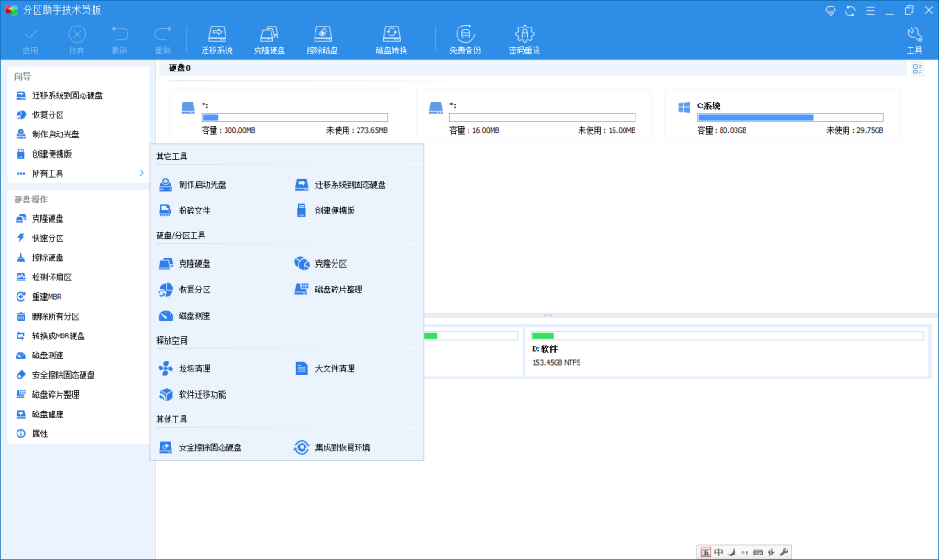939x560 pixels.
Task: Click 重建MBR in the sidebar
Action: click(x=42, y=296)
